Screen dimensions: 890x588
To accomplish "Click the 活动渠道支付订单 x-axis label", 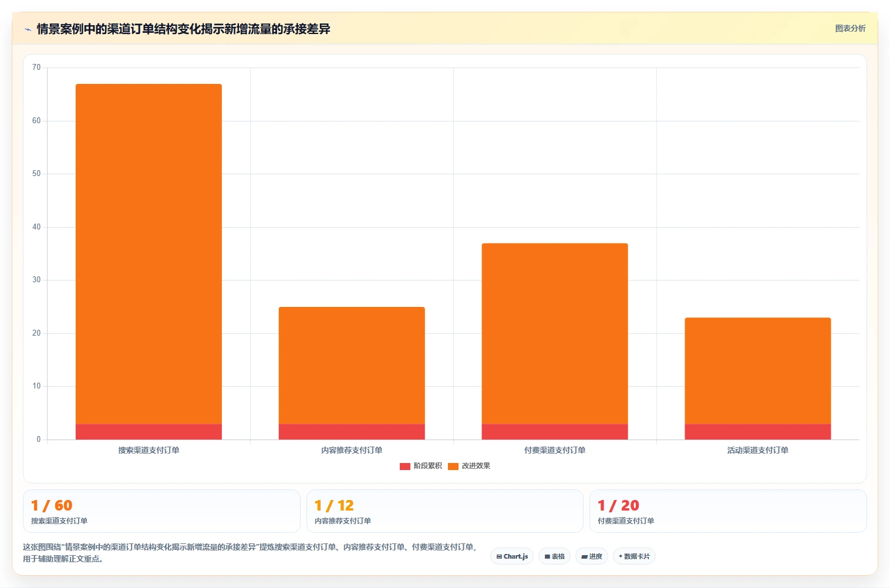I will [758, 450].
